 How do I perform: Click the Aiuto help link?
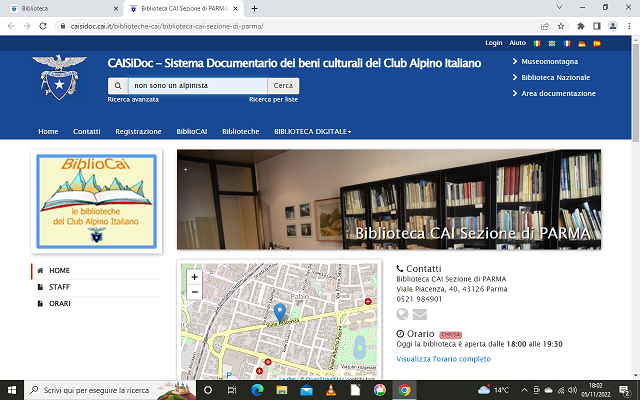(517, 43)
